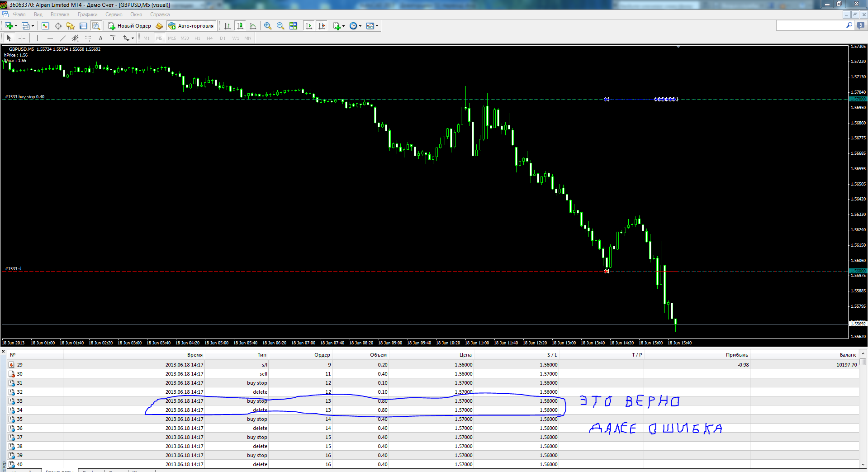The image size is (868, 472).
Task: Toggle the Strategy Tester magnifier icon
Action: (96, 26)
